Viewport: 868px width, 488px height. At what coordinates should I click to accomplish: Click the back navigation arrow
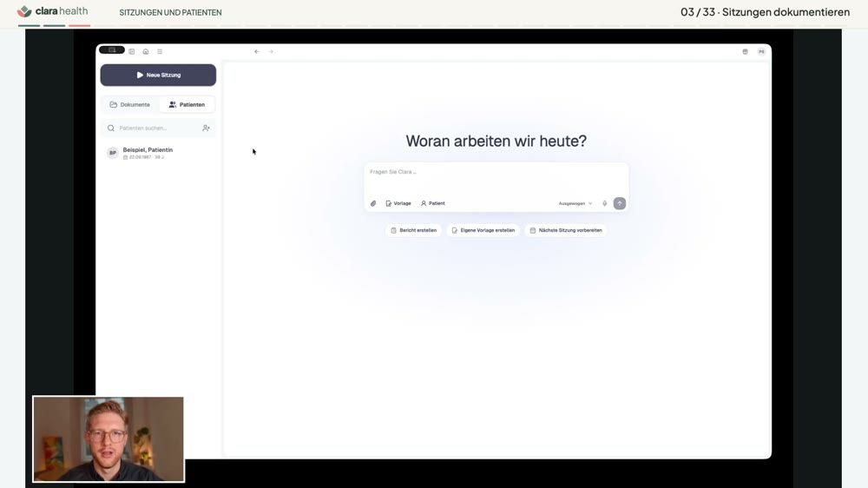coord(257,51)
